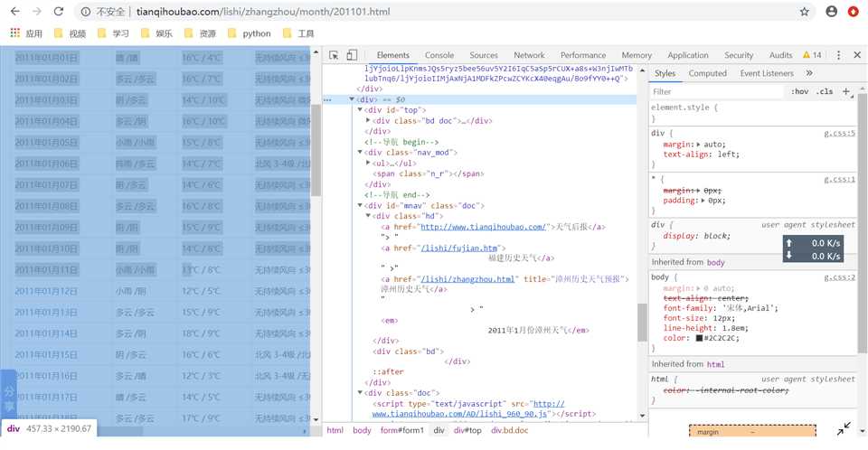Select body in the DOM breadcrumb
868x450 pixels.
(x=362, y=430)
